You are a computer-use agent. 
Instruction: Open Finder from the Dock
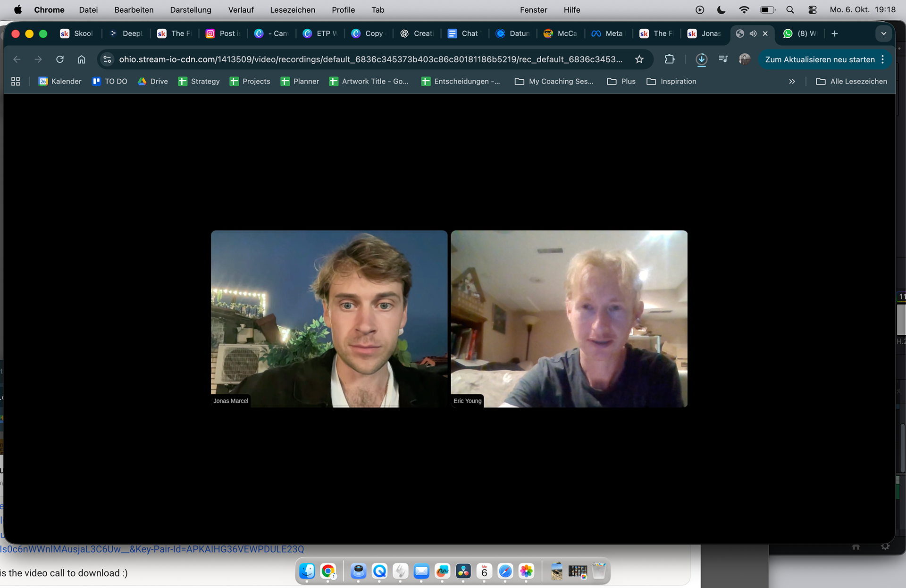(307, 571)
